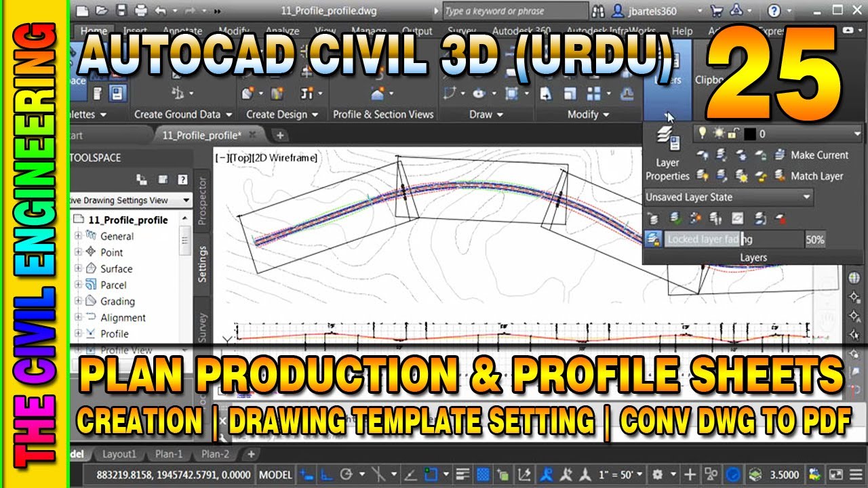Image resolution: width=868 pixels, height=488 pixels.
Task: Toggle Ortho mode in status bar
Action: pos(325,474)
